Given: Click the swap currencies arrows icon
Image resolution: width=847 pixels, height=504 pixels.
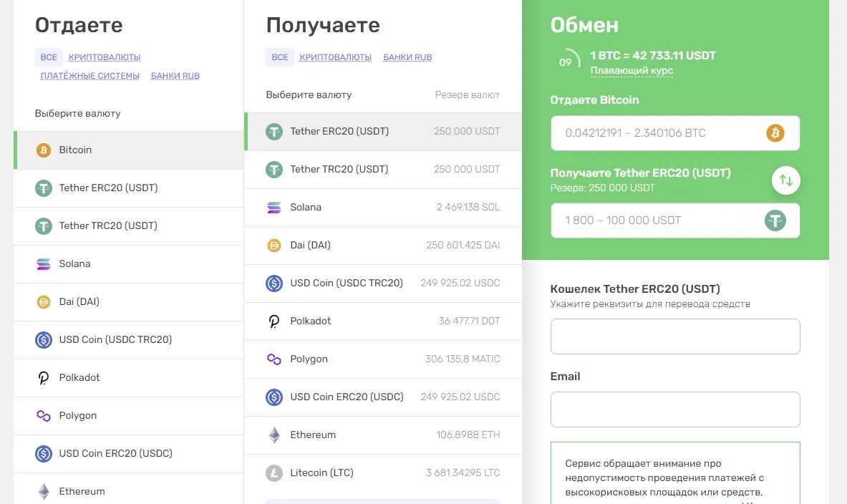Looking at the screenshot, I should [x=785, y=180].
